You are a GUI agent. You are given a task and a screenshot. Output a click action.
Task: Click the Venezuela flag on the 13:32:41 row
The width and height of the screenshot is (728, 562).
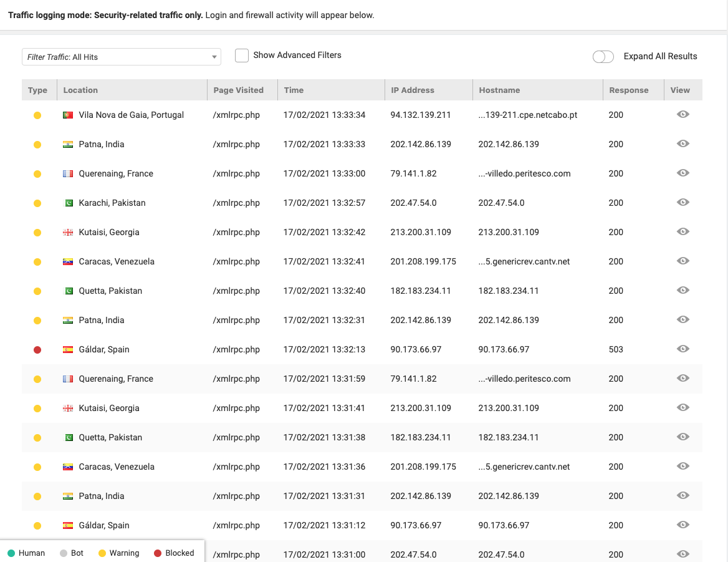point(68,261)
